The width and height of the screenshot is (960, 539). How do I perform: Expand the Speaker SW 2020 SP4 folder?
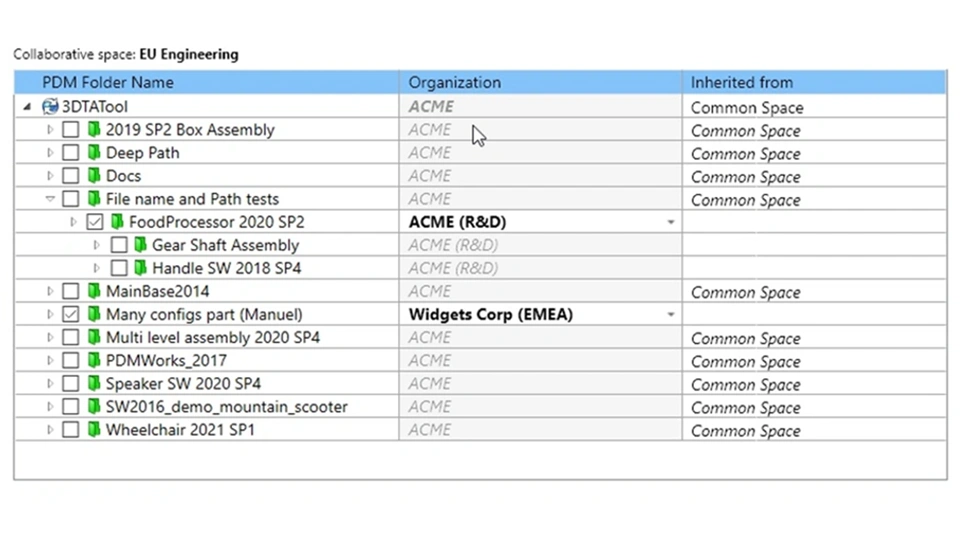point(50,384)
